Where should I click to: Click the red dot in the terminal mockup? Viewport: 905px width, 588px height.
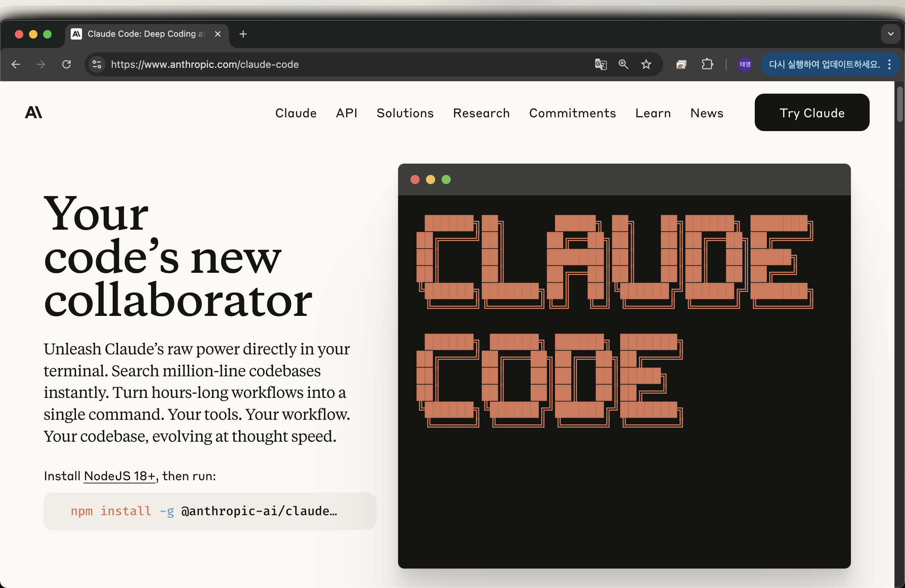pyautogui.click(x=415, y=180)
